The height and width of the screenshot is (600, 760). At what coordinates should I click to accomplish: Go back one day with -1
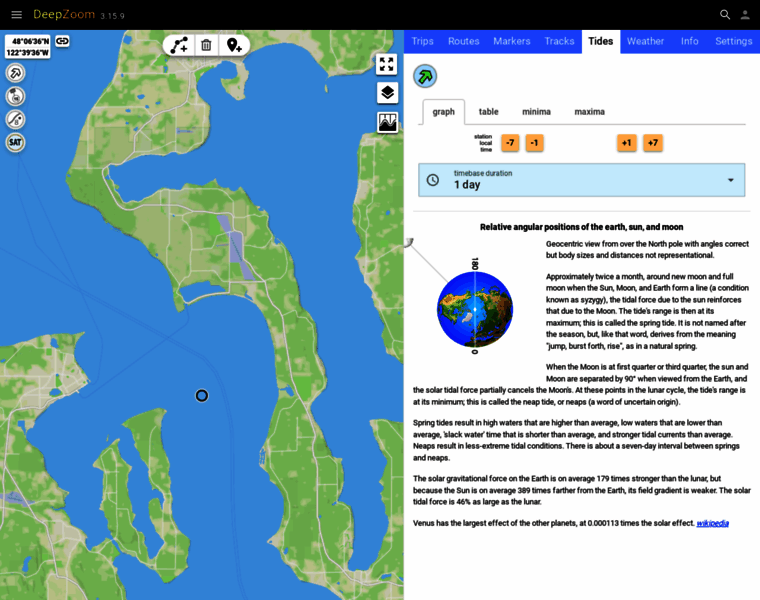tap(534, 143)
